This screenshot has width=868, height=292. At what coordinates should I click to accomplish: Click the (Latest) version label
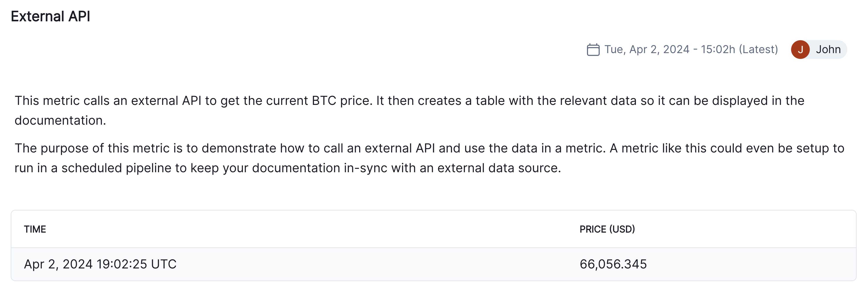[x=758, y=50]
